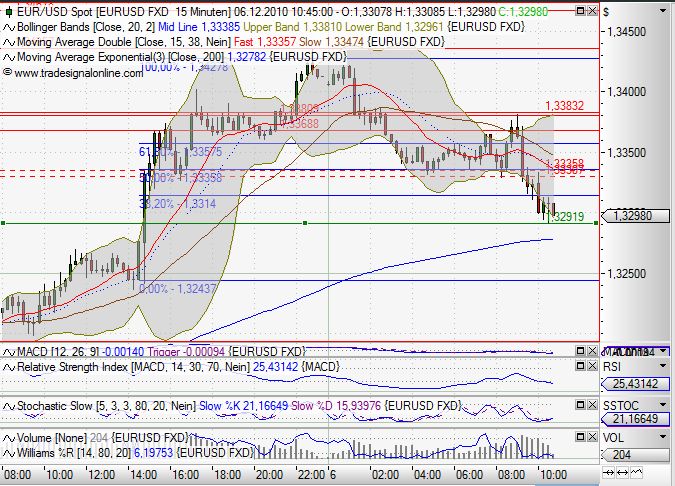Select the Stochastic Slow legend label
This screenshot has height=486, width=675.
55,406
